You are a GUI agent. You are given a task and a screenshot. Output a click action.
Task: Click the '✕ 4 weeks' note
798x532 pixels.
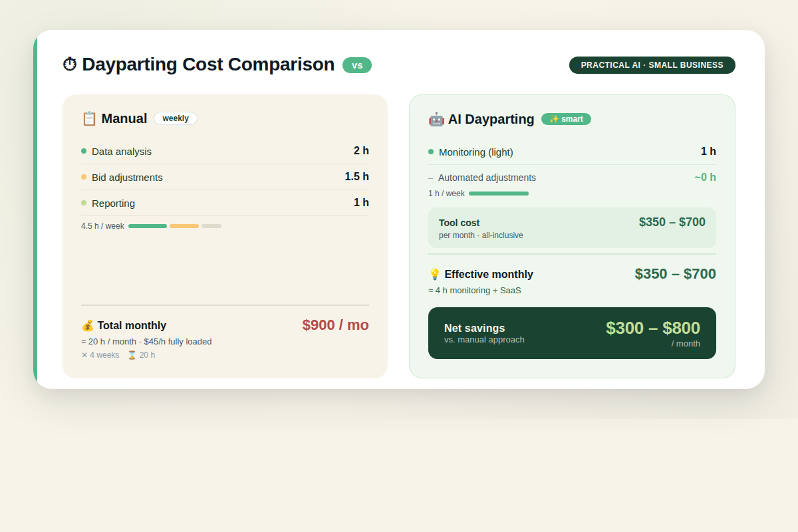pyautogui.click(x=100, y=355)
